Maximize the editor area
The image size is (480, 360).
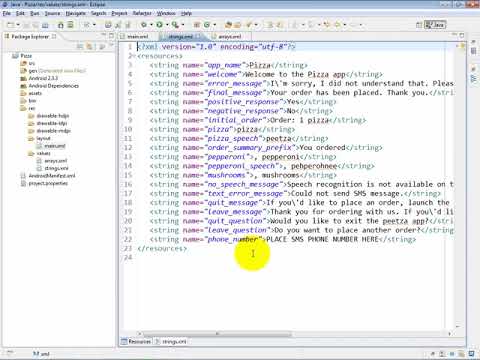[462, 35]
